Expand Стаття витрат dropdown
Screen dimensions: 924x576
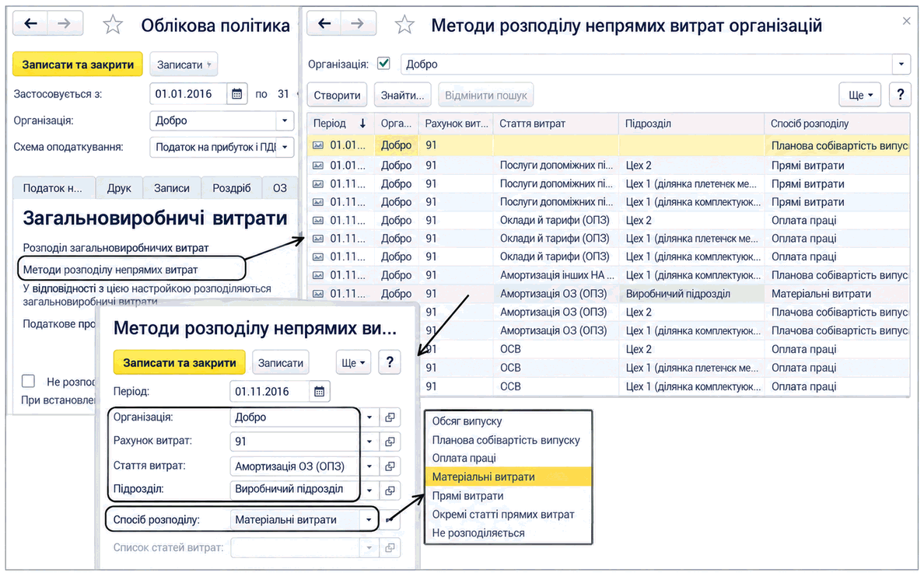(x=369, y=466)
